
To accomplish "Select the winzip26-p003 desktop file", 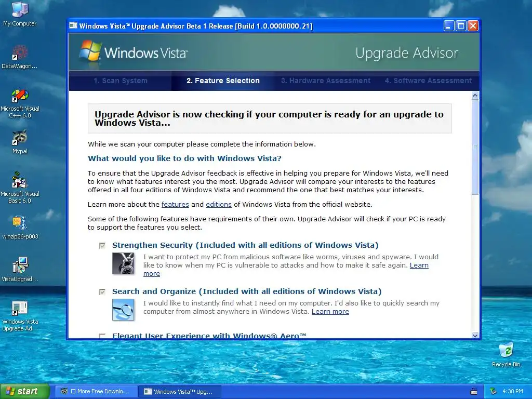I will 20,227.
